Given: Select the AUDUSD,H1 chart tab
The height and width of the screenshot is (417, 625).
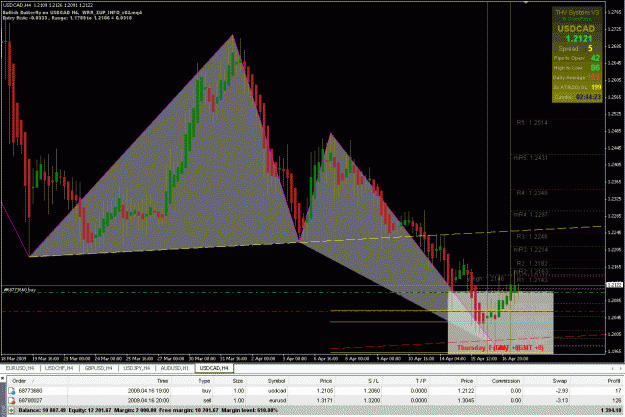Looking at the screenshot, I should (175, 368).
